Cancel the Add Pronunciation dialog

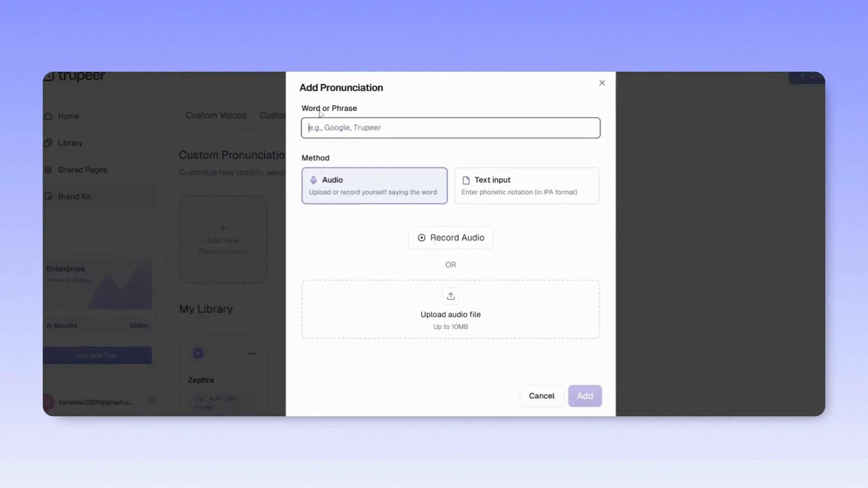tap(541, 395)
